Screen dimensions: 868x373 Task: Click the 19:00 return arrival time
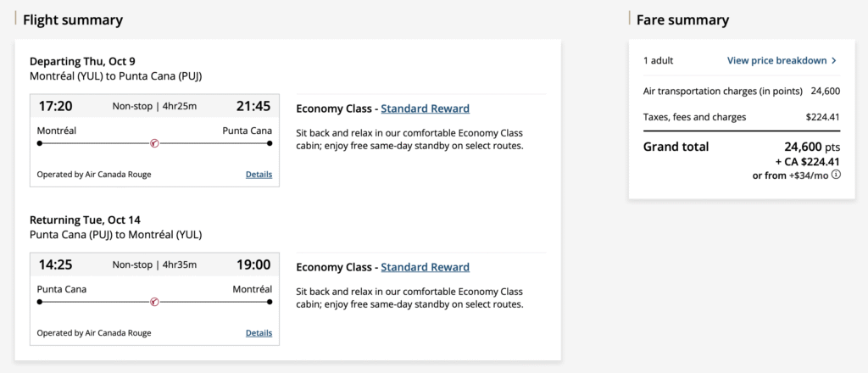[253, 264]
